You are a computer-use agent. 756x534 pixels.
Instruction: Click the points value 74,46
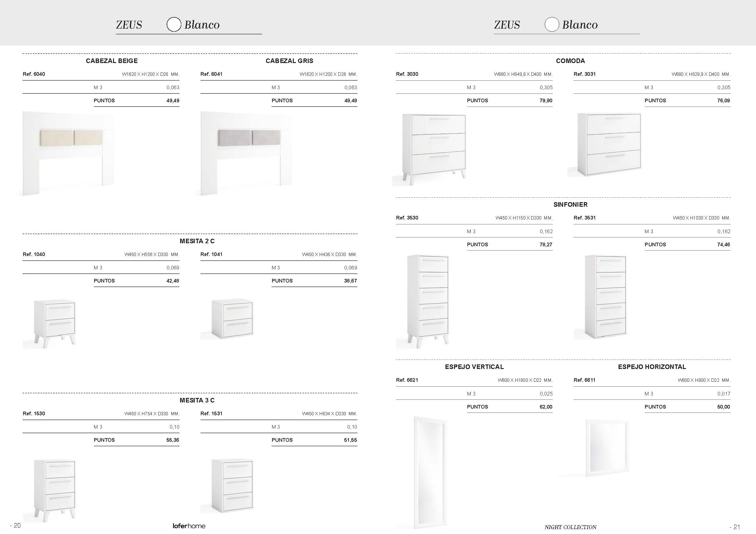tap(724, 245)
